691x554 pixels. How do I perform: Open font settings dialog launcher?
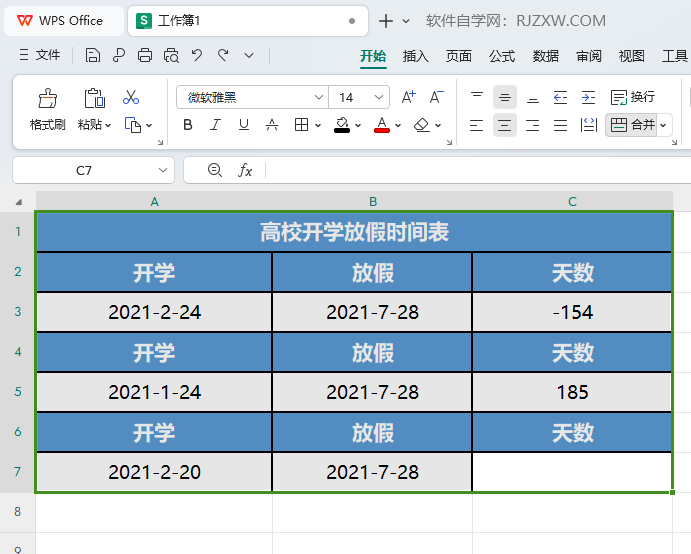pos(449,142)
